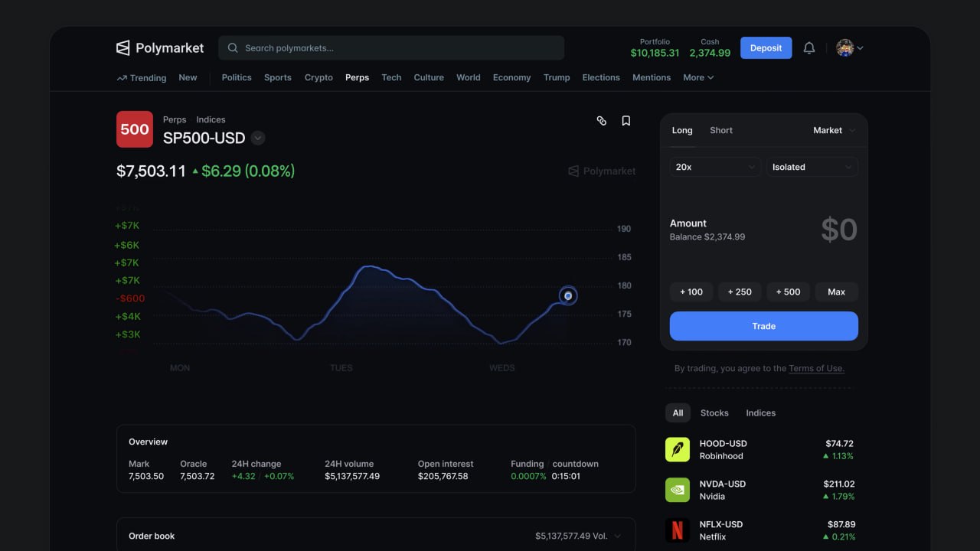The image size is (980, 551).
Task: Open the New category
Action: pos(188,78)
